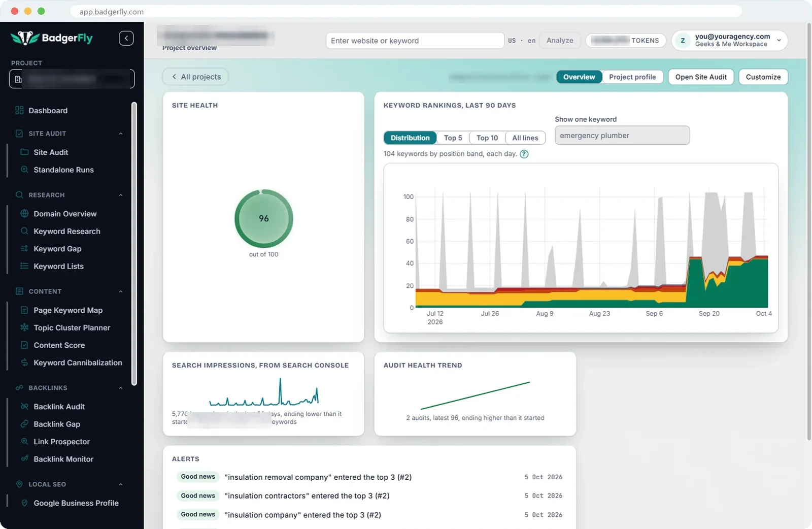Image resolution: width=812 pixels, height=529 pixels.
Task: Click the BadgerFly logo
Action: pyautogui.click(x=52, y=38)
